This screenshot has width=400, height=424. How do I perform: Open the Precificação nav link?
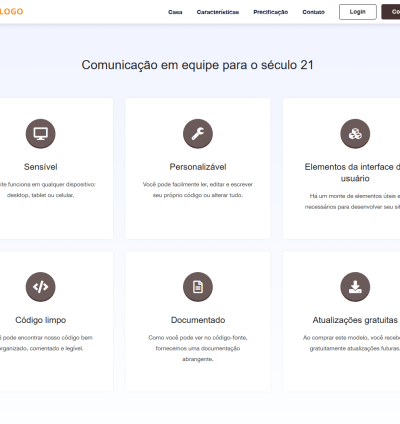click(x=271, y=12)
